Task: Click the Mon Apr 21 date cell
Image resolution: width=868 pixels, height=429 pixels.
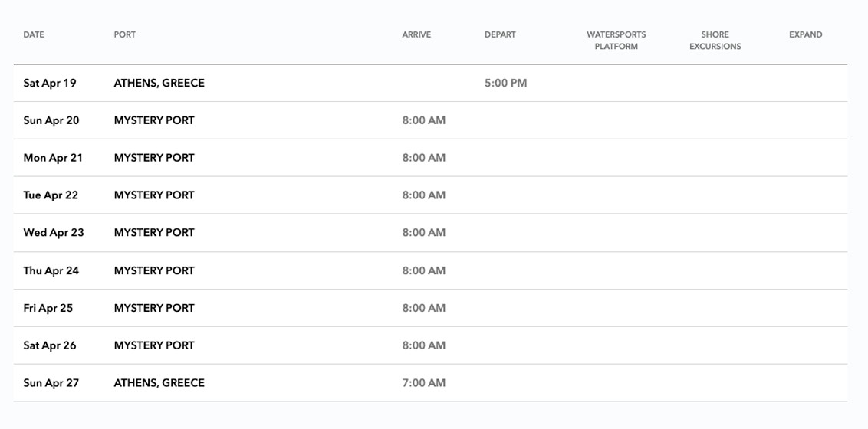Action: coord(53,158)
